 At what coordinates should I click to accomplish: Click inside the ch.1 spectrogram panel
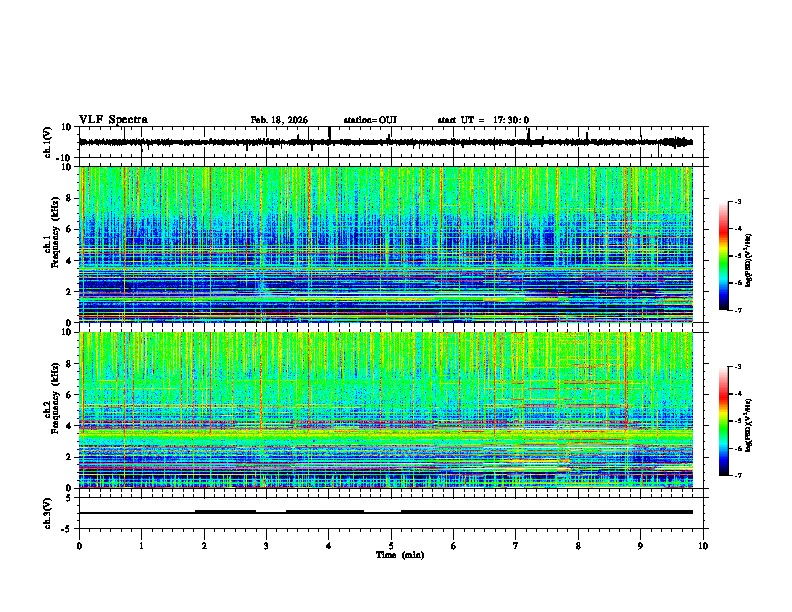tap(385, 244)
